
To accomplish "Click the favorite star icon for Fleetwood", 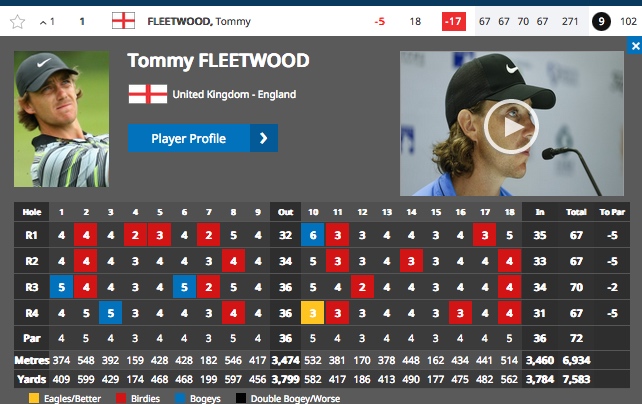I will coord(17,21).
